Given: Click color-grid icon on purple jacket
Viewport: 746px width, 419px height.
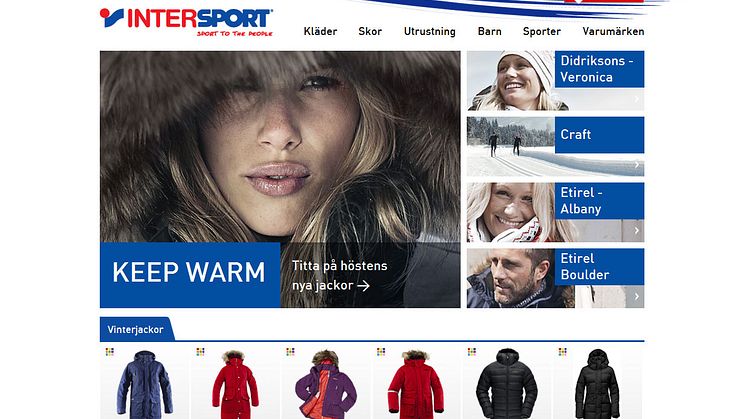Looking at the screenshot, I should point(291,352).
